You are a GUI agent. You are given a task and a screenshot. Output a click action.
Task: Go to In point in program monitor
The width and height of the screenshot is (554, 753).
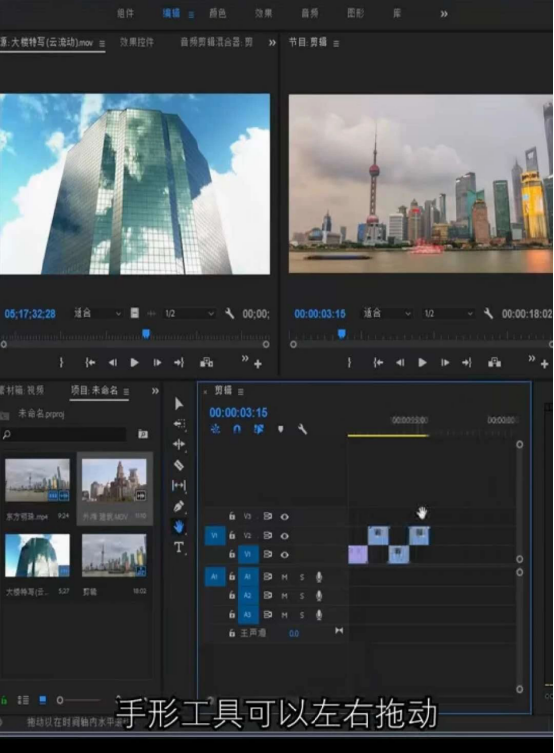(x=378, y=363)
